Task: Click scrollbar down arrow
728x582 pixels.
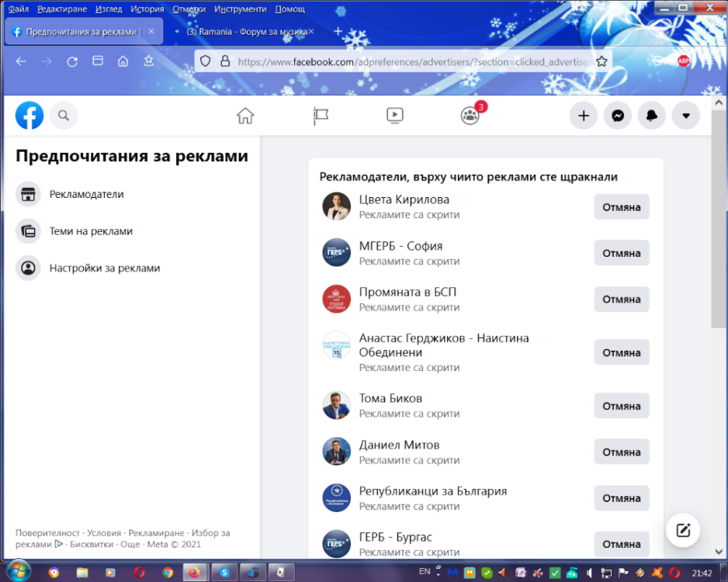Action: [x=719, y=552]
